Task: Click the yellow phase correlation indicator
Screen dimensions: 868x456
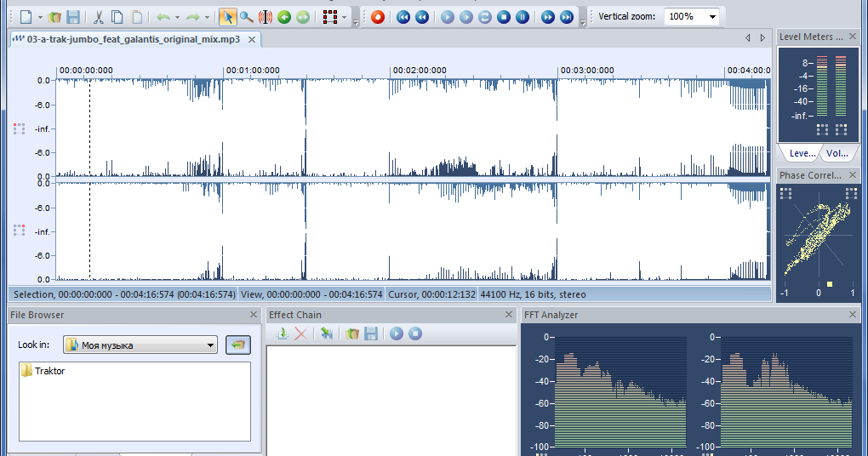Action: pos(829,284)
